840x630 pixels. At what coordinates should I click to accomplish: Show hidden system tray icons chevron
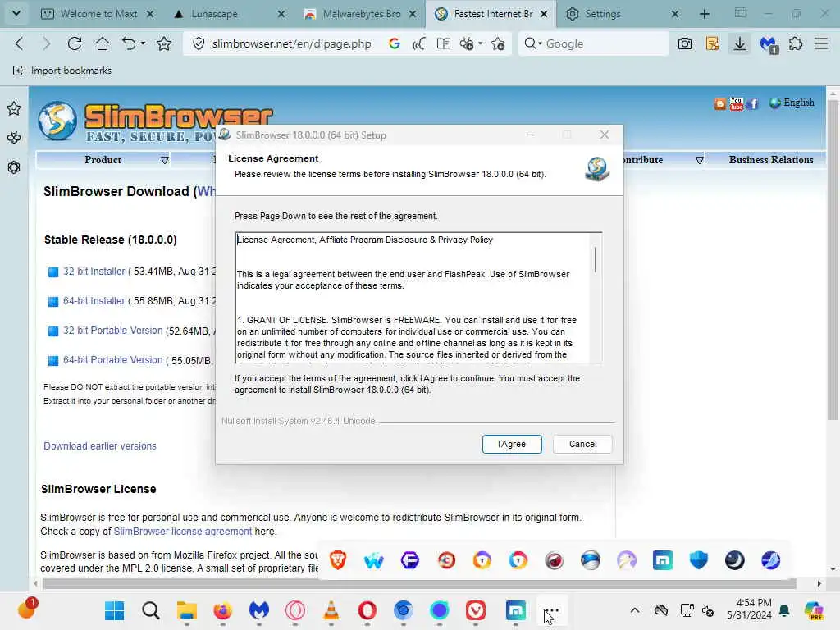click(x=635, y=610)
